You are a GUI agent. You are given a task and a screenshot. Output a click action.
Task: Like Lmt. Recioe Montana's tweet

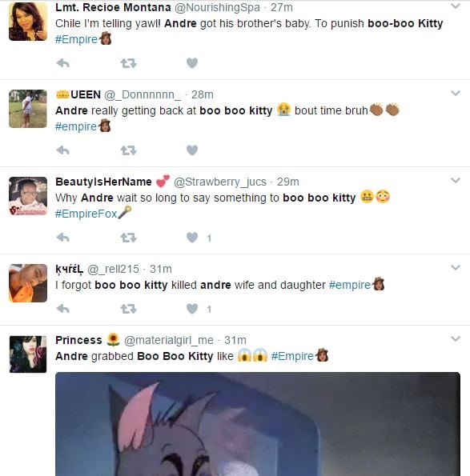192,63
